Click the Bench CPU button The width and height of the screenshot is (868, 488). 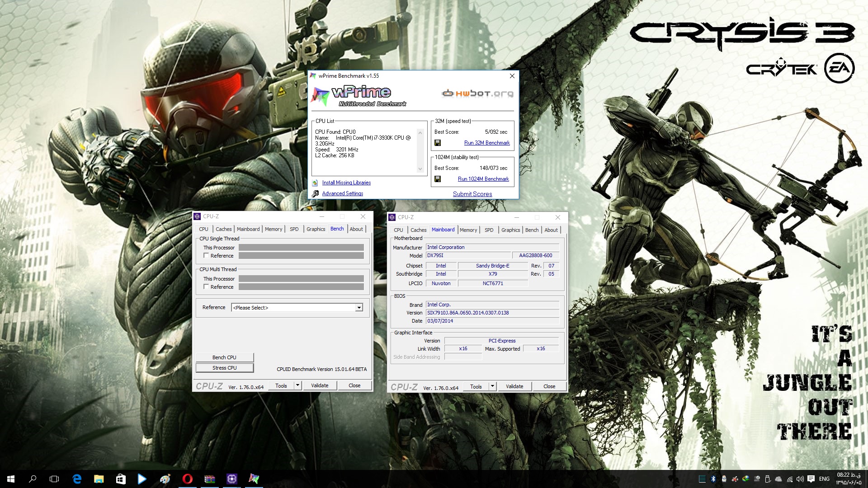(x=225, y=357)
